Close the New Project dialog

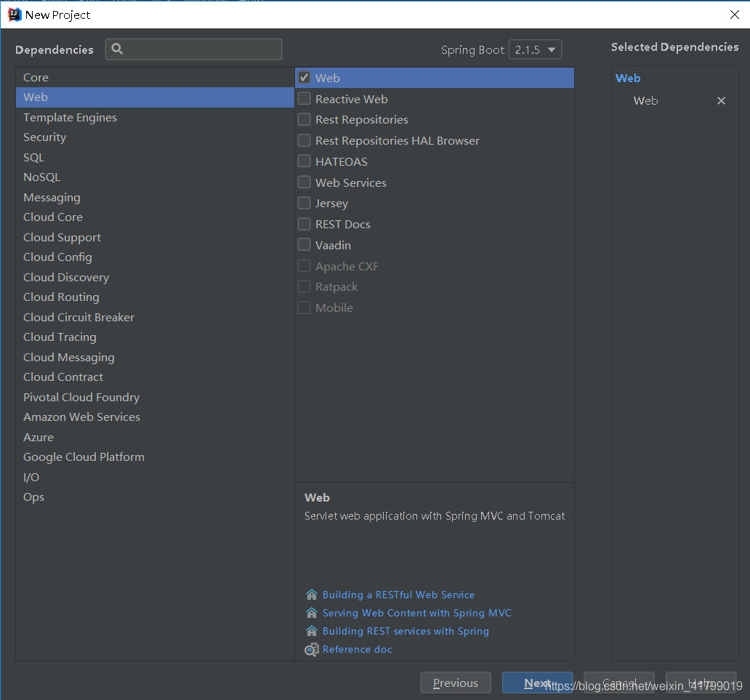click(x=735, y=15)
